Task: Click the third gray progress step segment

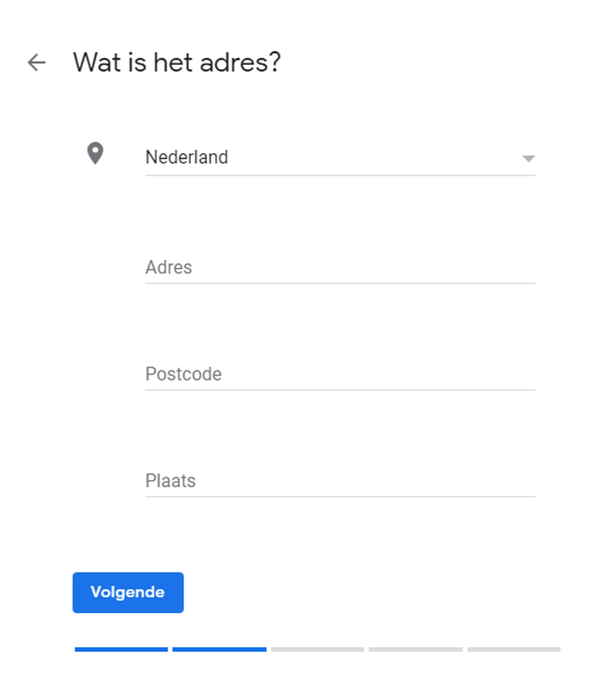Action: coord(318,649)
